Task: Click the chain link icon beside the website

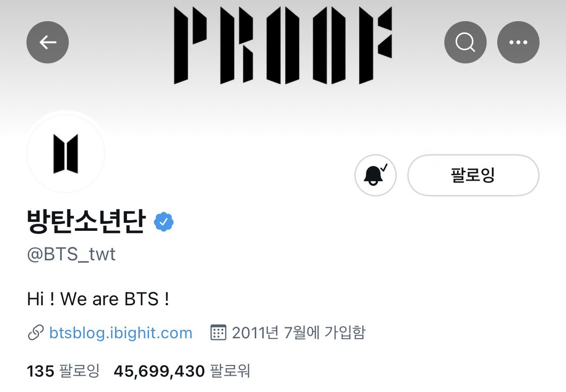Action: (x=36, y=333)
